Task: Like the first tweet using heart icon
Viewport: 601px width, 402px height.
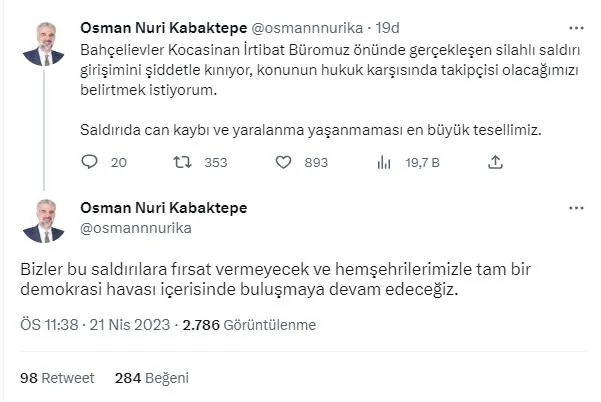Action: point(283,163)
